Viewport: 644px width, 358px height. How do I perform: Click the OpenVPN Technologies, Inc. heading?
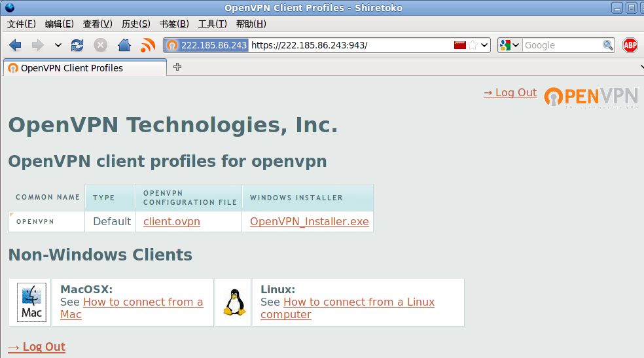(x=173, y=125)
